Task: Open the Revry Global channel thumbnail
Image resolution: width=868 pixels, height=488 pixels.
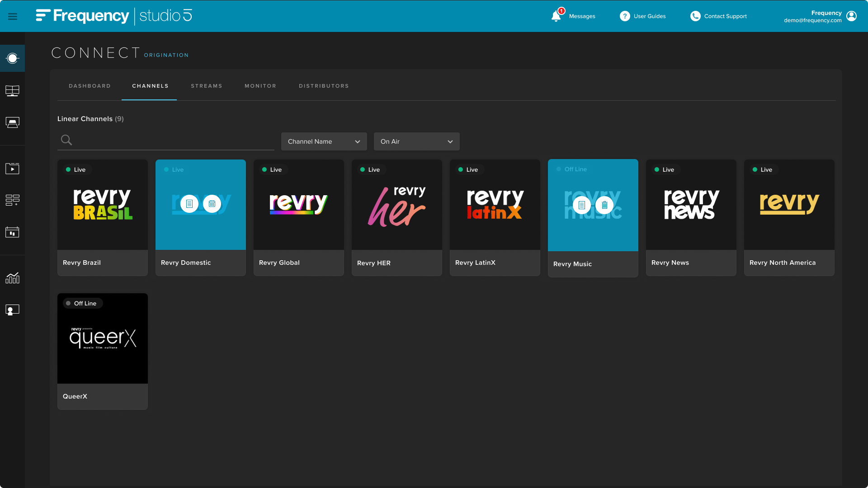Action: (x=299, y=205)
